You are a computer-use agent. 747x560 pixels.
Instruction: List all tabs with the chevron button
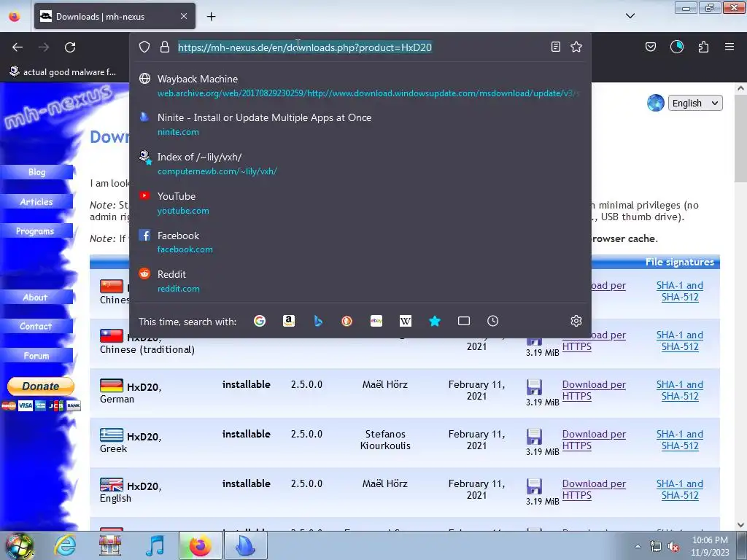click(x=630, y=16)
